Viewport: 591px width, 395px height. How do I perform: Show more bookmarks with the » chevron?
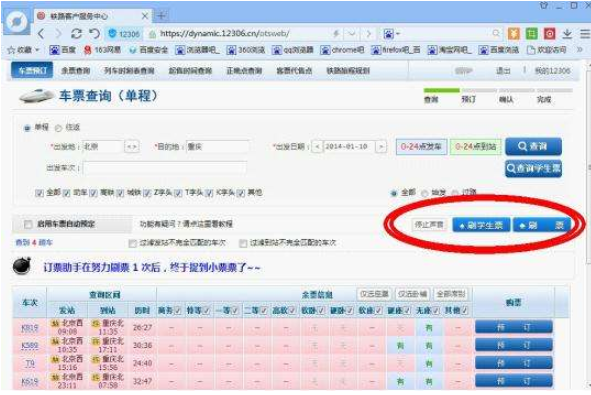(x=580, y=50)
